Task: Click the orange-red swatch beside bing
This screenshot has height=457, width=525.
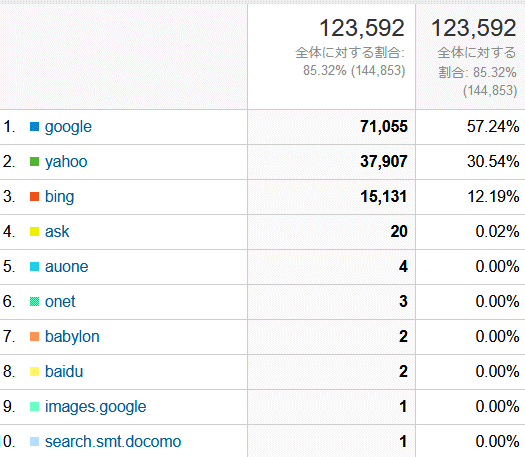Action: (34, 196)
